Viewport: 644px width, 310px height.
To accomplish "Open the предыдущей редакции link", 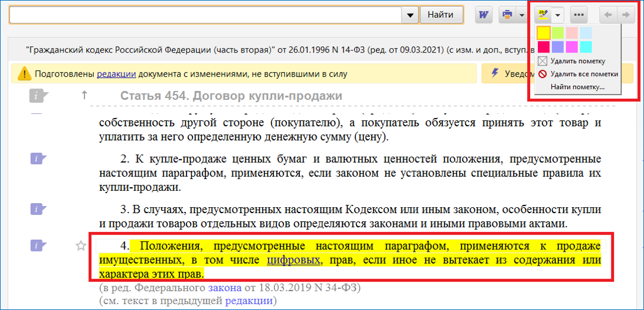I will click(249, 301).
